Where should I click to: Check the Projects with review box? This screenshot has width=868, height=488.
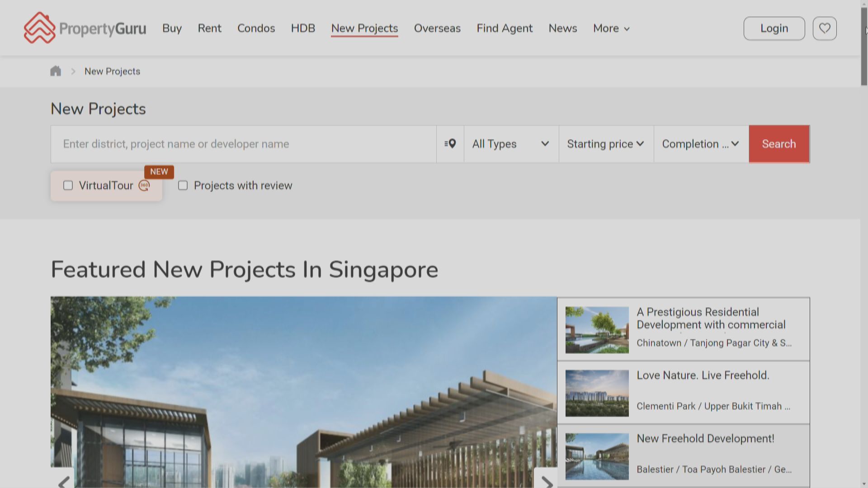click(183, 185)
